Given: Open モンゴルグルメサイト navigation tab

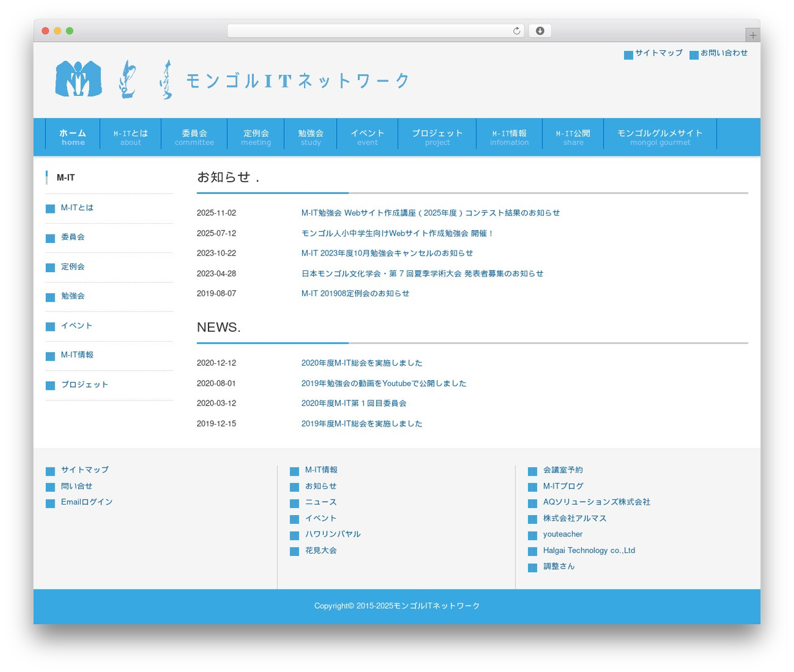Looking at the screenshot, I should coord(660,137).
